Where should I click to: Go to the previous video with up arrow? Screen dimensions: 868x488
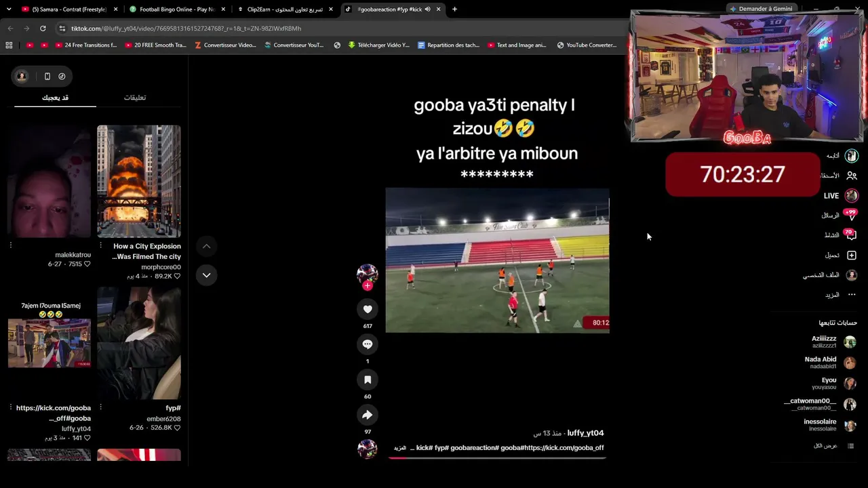point(206,246)
